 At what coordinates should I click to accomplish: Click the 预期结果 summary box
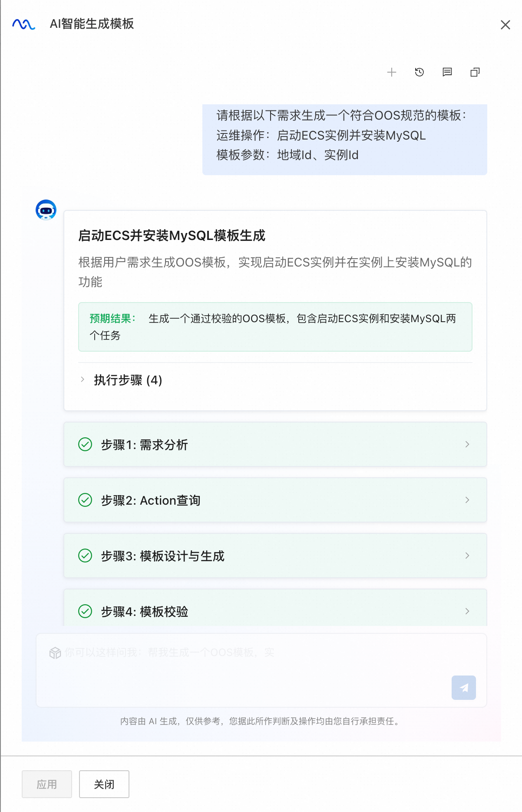pyautogui.click(x=275, y=327)
